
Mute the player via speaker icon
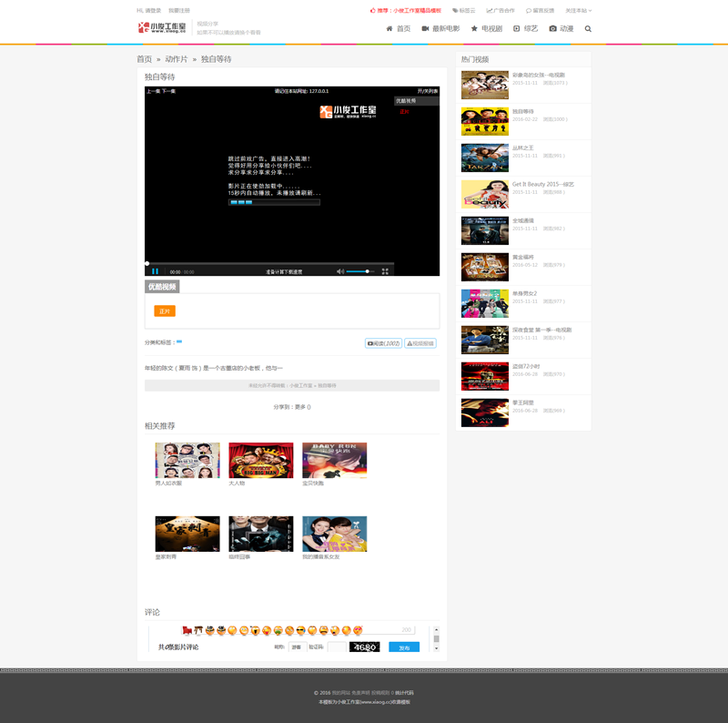[340, 271]
